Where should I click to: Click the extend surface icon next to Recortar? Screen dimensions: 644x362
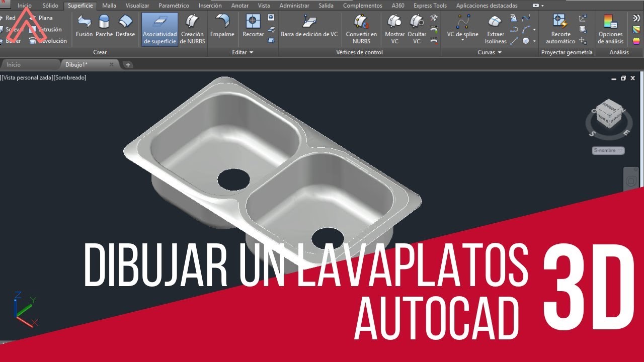[271, 30]
